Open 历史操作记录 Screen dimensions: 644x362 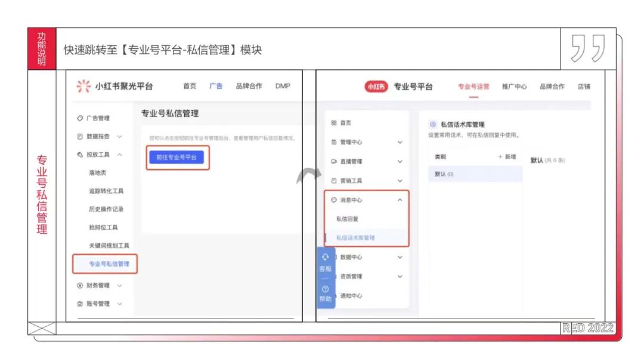pos(106,209)
